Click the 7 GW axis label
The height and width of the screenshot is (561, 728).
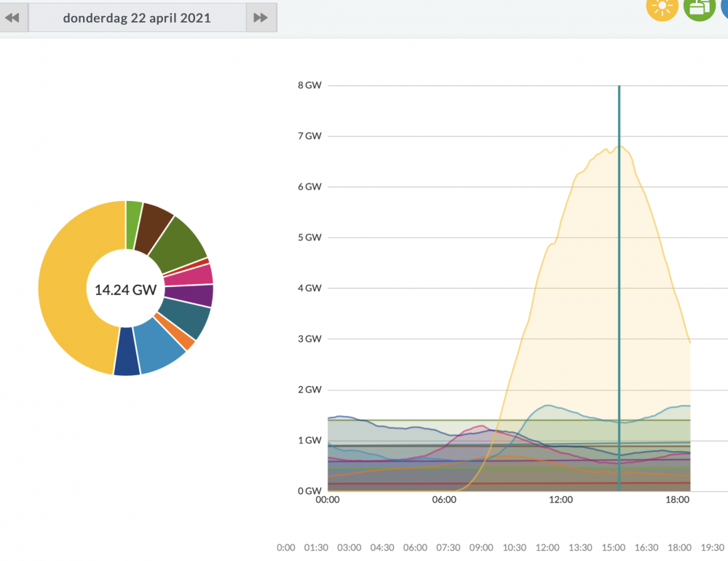click(309, 136)
